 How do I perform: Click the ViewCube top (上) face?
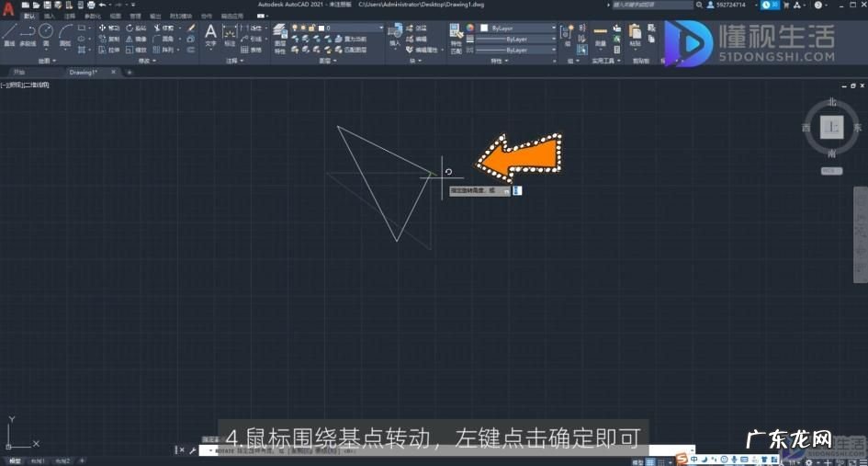[831, 128]
